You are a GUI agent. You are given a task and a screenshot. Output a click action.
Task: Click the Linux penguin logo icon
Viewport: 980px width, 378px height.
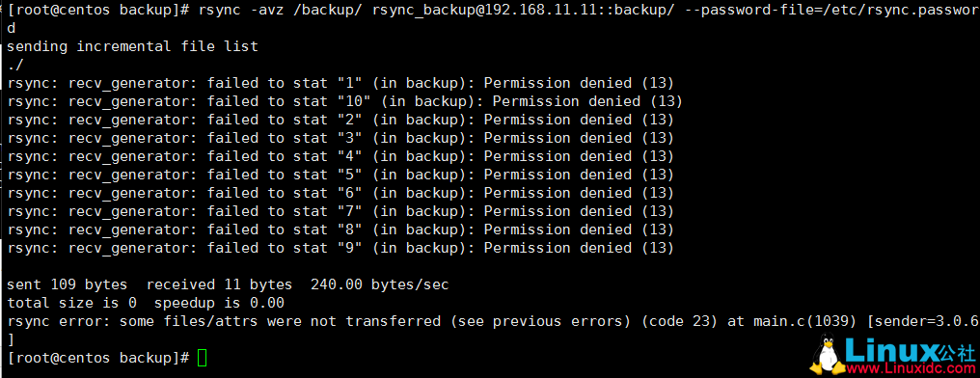click(x=825, y=354)
